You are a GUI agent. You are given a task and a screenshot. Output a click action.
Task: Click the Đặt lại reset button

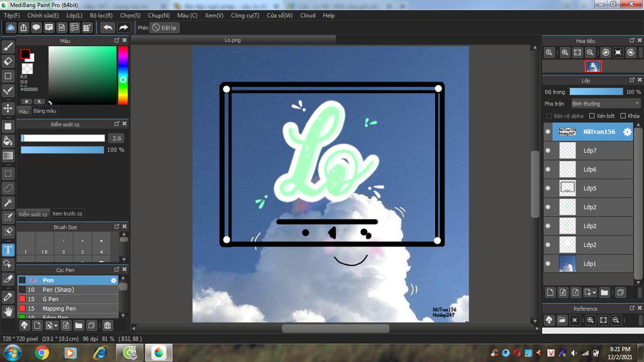pos(164,28)
